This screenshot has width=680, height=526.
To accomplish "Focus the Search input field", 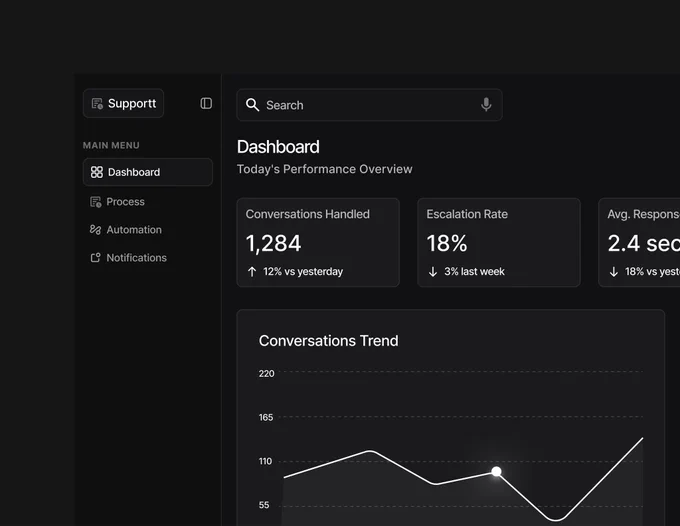I will coord(369,105).
